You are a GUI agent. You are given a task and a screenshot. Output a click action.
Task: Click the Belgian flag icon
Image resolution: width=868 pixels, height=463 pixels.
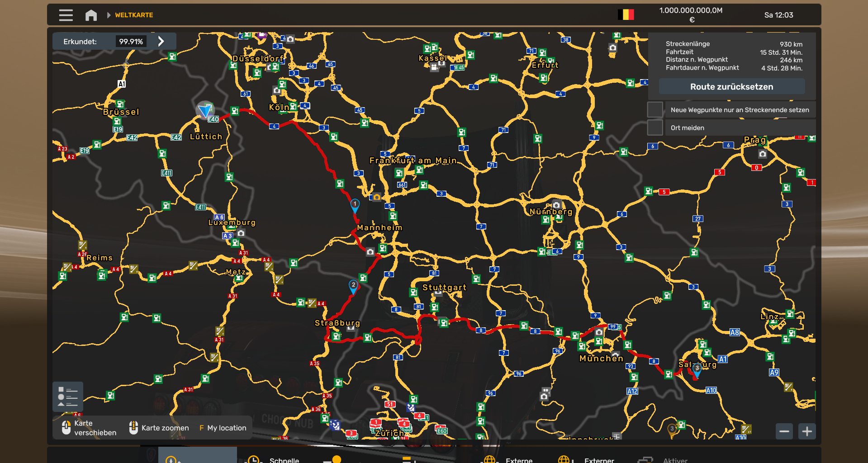tap(626, 15)
